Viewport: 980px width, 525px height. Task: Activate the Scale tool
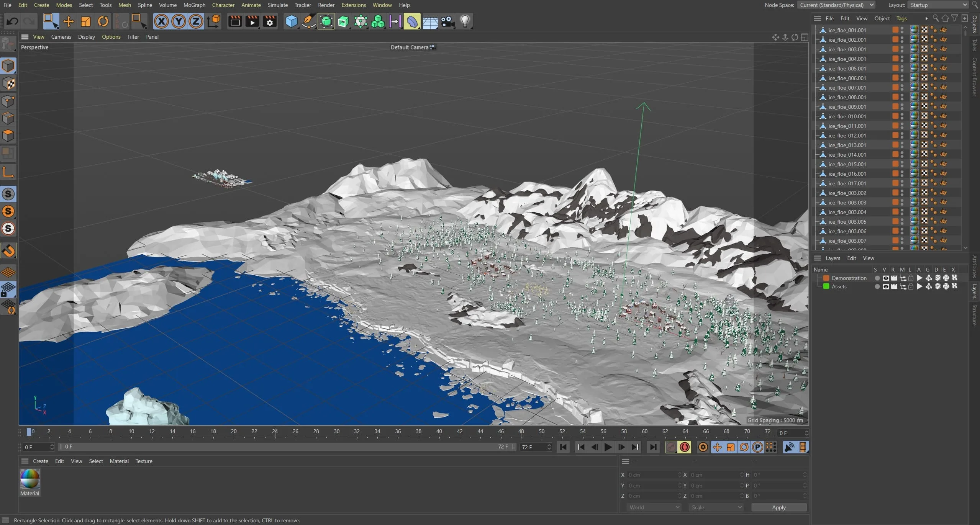(85, 21)
